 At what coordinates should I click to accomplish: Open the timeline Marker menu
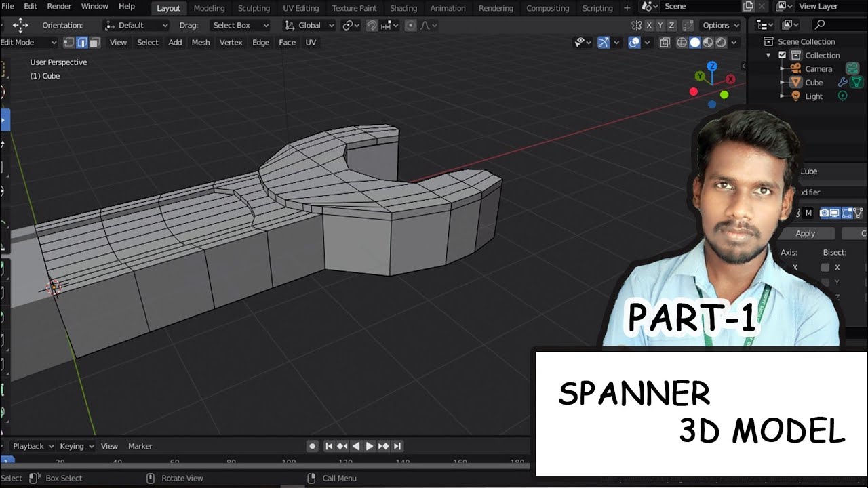140,446
